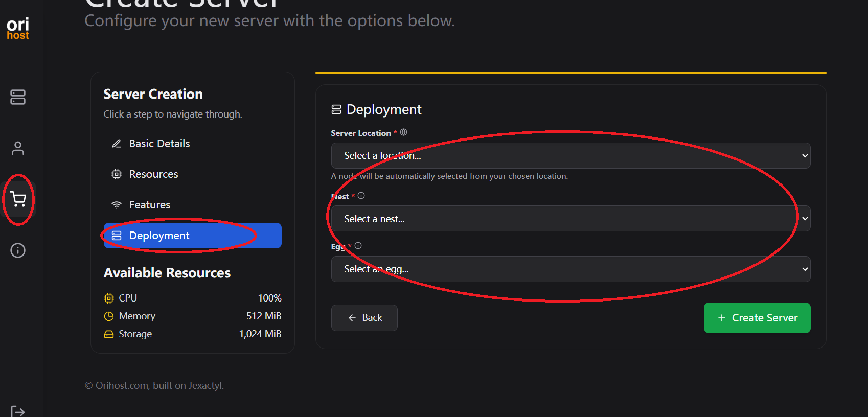
Task: Click the Back button
Action: (x=364, y=318)
